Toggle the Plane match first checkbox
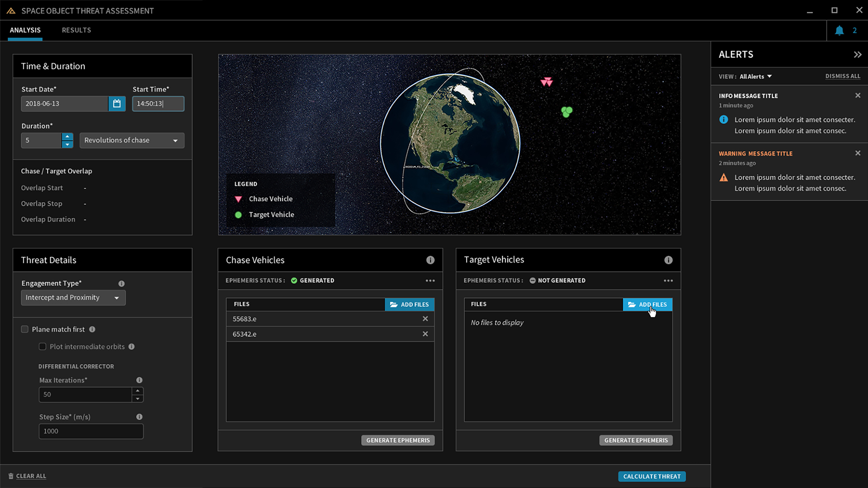 pyautogui.click(x=24, y=329)
